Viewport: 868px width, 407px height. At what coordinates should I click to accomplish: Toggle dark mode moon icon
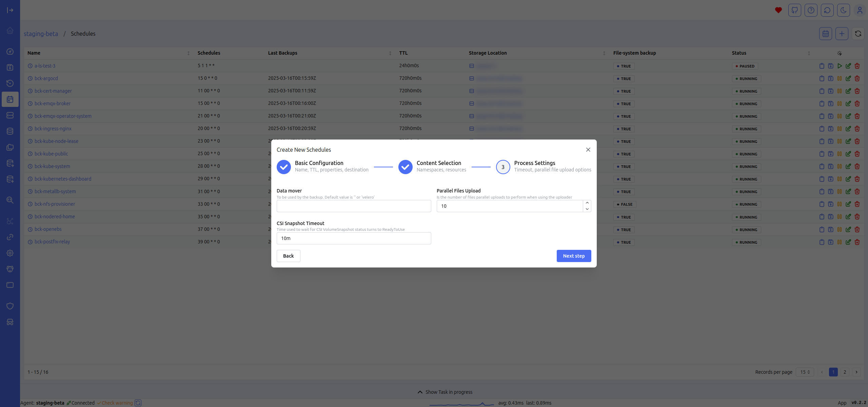(x=844, y=10)
